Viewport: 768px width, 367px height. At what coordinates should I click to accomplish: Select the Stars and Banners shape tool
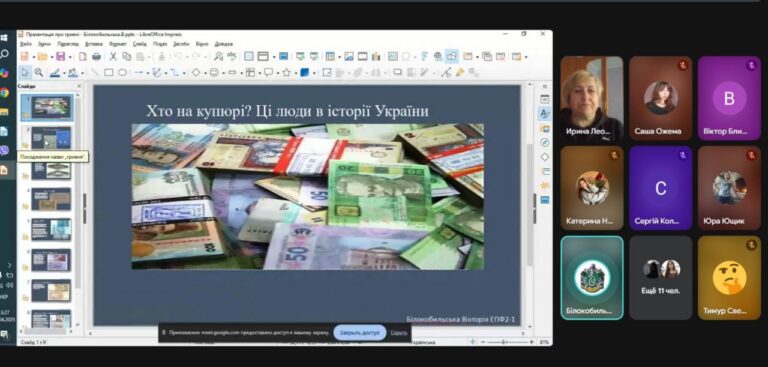click(287, 73)
